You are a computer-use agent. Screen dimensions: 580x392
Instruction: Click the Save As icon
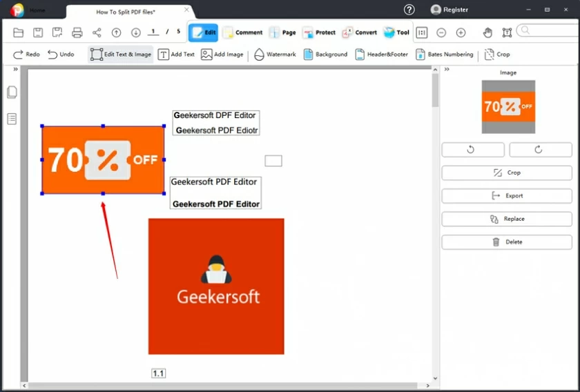click(57, 32)
